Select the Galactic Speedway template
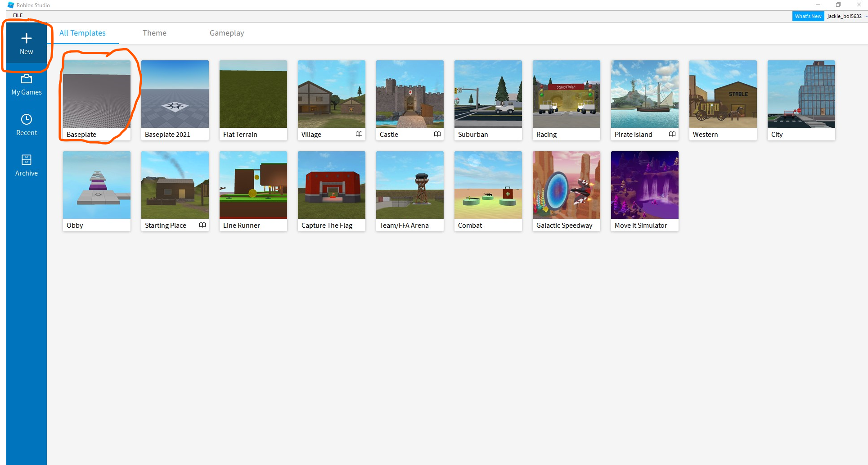The width and height of the screenshot is (868, 465). click(x=566, y=185)
